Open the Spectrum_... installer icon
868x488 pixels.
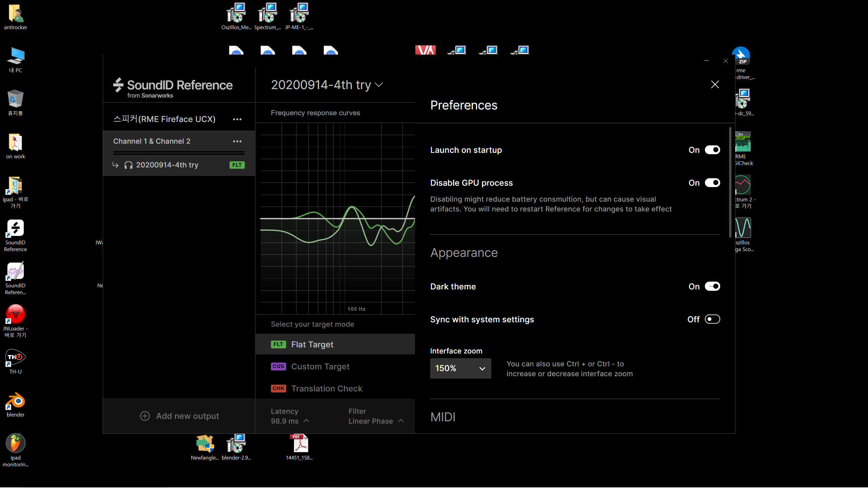click(x=268, y=16)
